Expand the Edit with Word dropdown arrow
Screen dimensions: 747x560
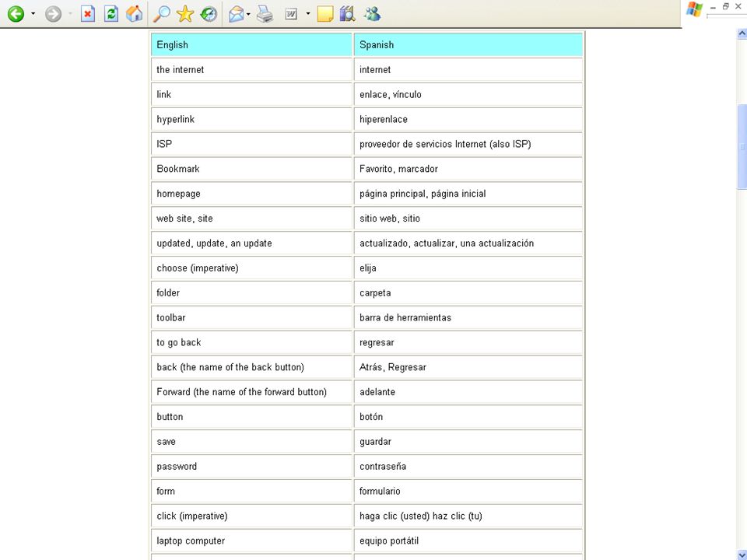[x=308, y=14]
